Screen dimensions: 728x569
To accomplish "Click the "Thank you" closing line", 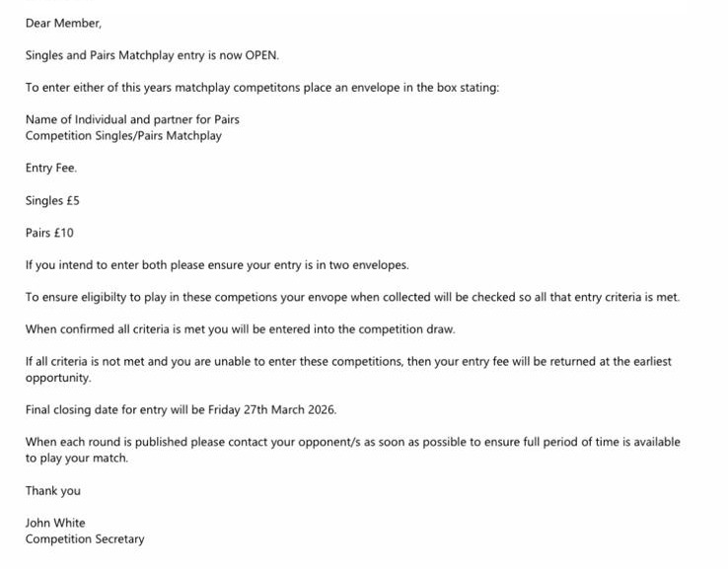I will 53,490.
